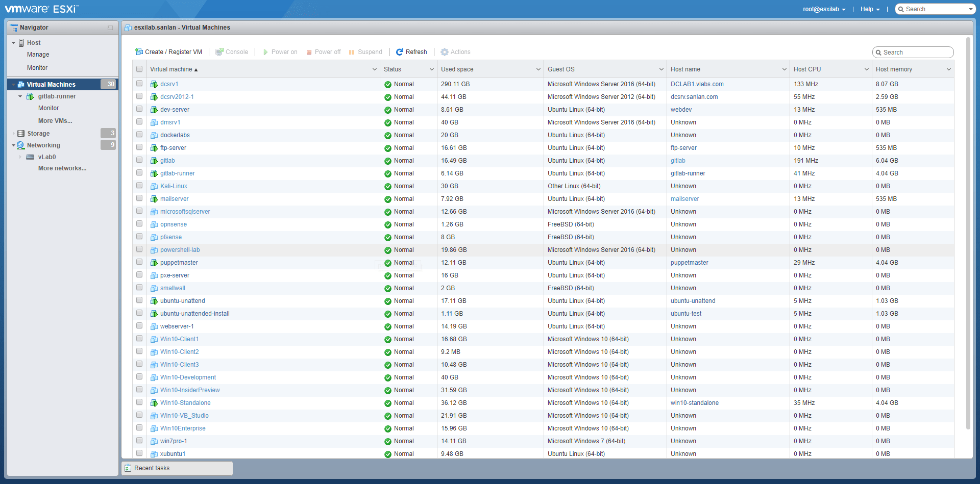The image size is (980, 484).
Task: Click More VMs... in the Navigator
Action: pyautogui.click(x=55, y=121)
